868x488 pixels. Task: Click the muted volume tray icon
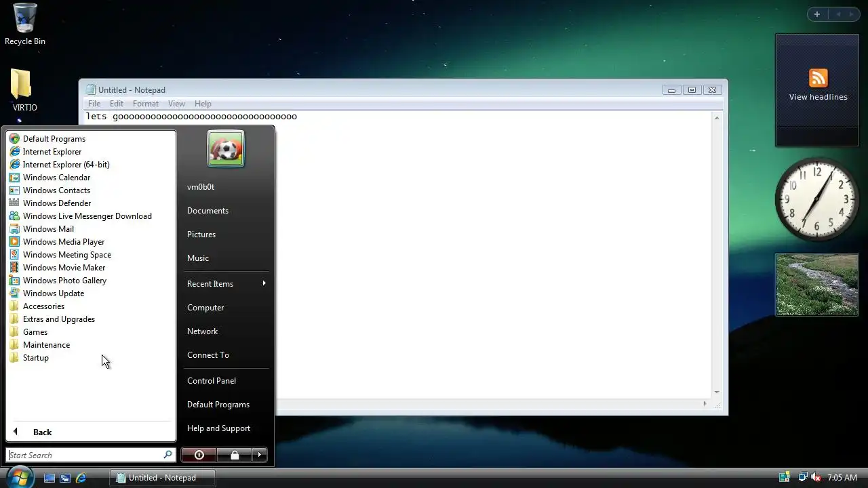(x=816, y=477)
